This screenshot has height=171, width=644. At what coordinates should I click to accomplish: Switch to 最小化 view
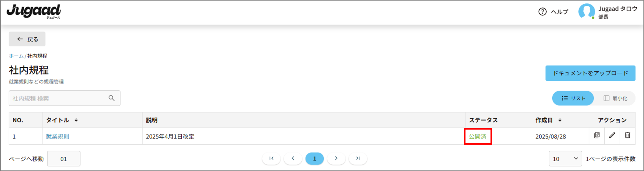coord(615,98)
